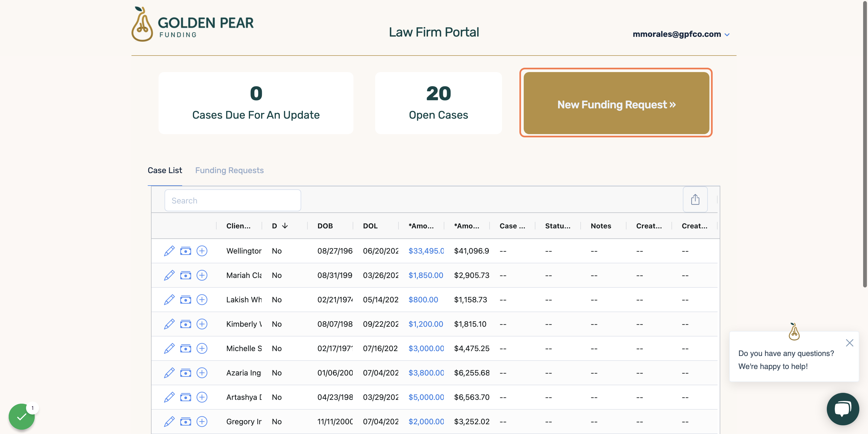868x434 pixels.
Task: Click the $3,000.00 amount link
Action: [x=426, y=348]
